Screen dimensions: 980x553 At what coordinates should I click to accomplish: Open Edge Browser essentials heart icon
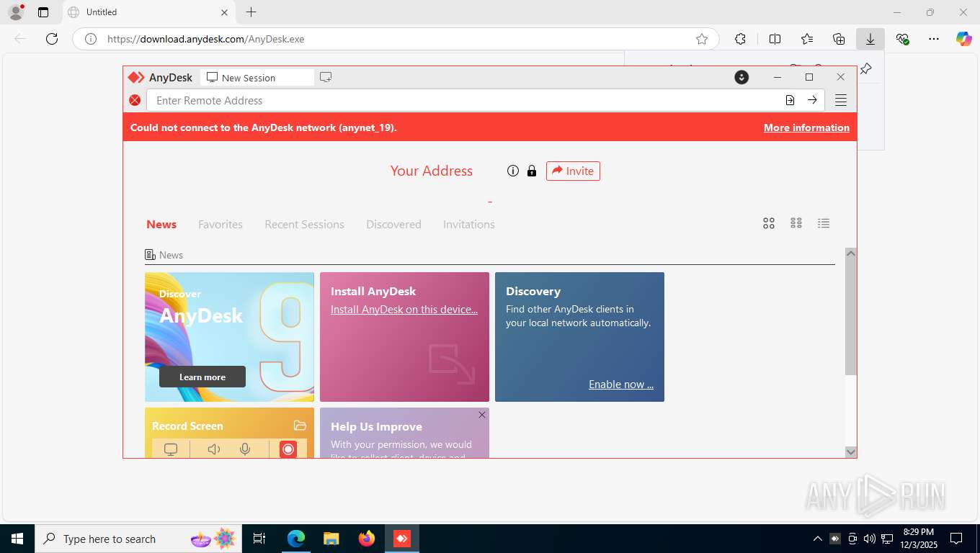click(902, 39)
